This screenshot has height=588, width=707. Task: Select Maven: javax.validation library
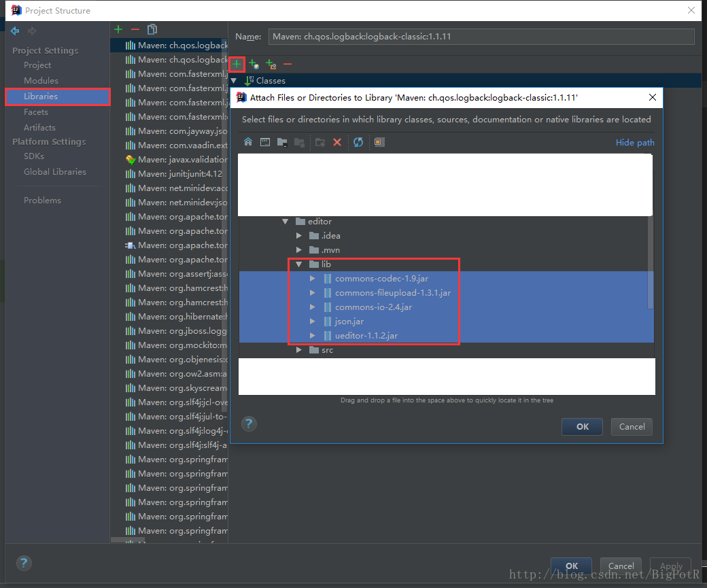pyautogui.click(x=169, y=160)
